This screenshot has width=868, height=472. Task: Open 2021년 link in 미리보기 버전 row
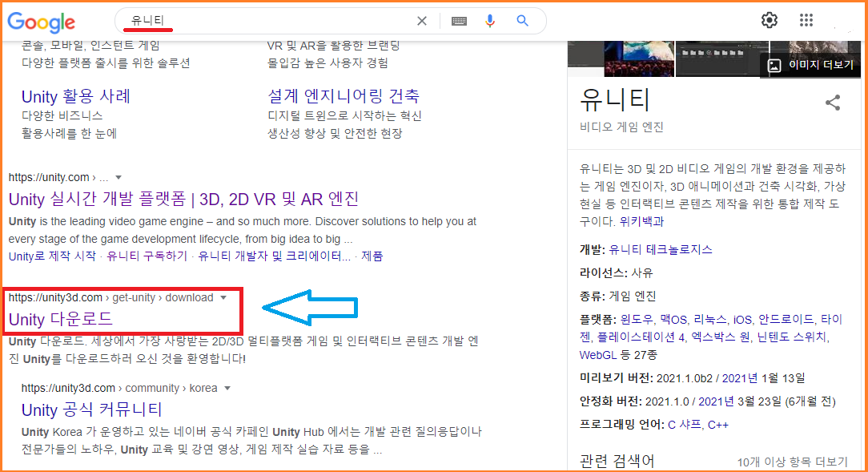pyautogui.click(x=740, y=378)
